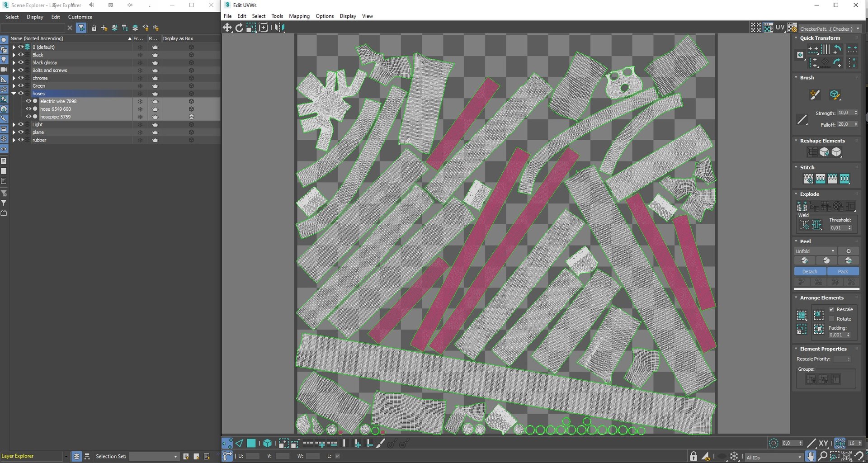The width and height of the screenshot is (868, 463).
Task: Collapse the hoses layer tree
Action: coord(14,94)
